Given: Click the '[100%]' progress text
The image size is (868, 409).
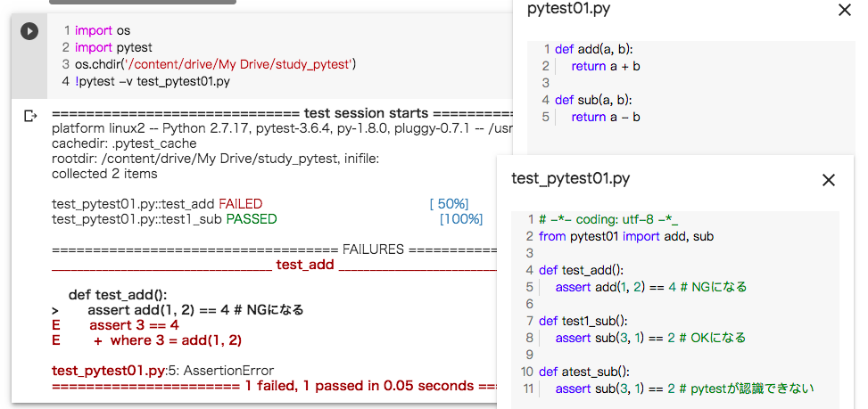Looking at the screenshot, I should pyautogui.click(x=461, y=219).
